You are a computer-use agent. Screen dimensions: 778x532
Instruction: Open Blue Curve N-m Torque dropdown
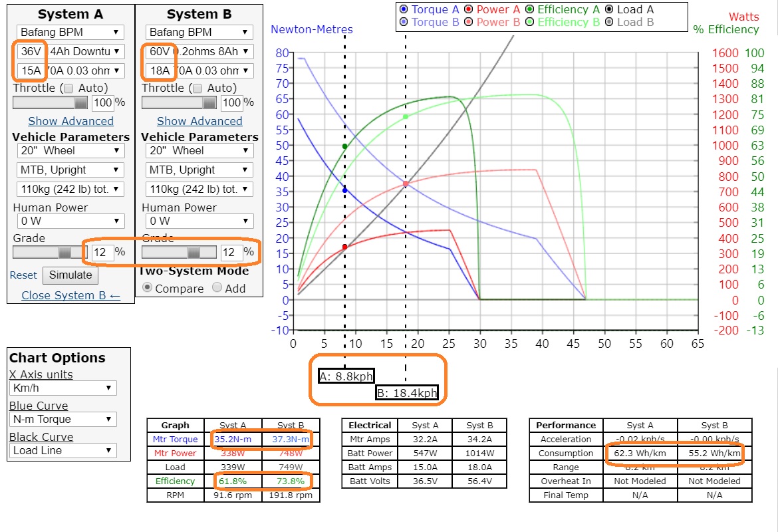coord(63,420)
